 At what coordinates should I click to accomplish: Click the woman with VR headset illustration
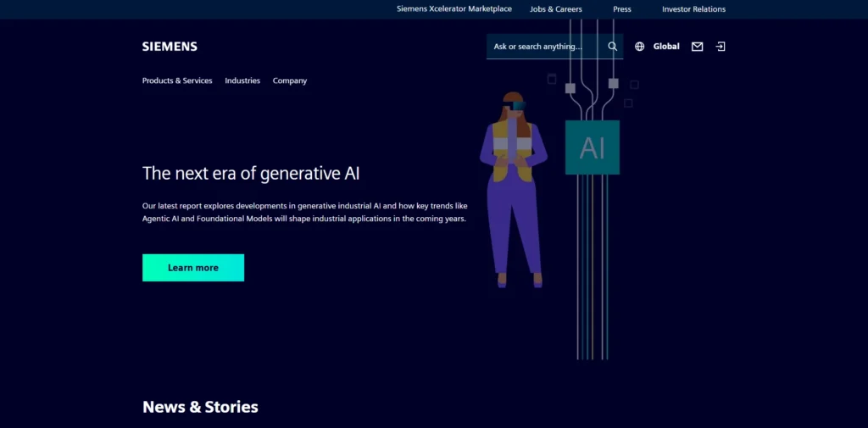pyautogui.click(x=513, y=189)
